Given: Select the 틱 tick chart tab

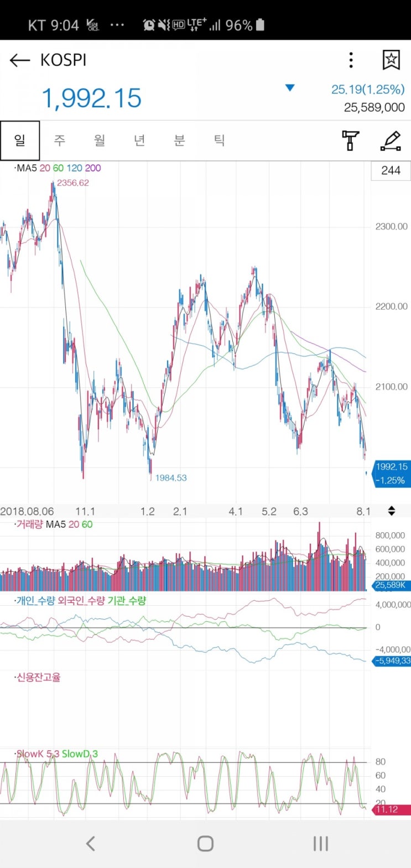Looking at the screenshot, I should pos(220,141).
